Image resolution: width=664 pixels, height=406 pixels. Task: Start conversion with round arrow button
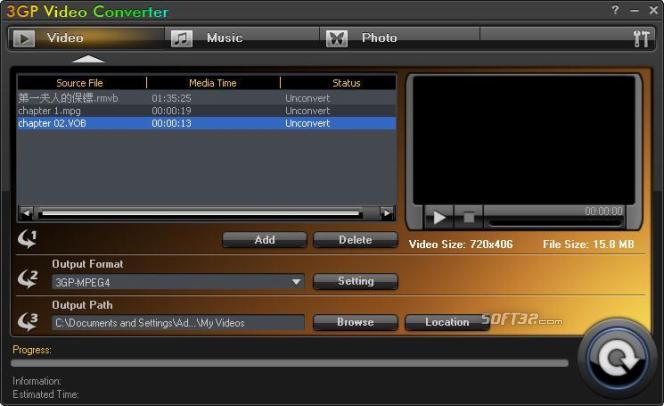(618, 359)
